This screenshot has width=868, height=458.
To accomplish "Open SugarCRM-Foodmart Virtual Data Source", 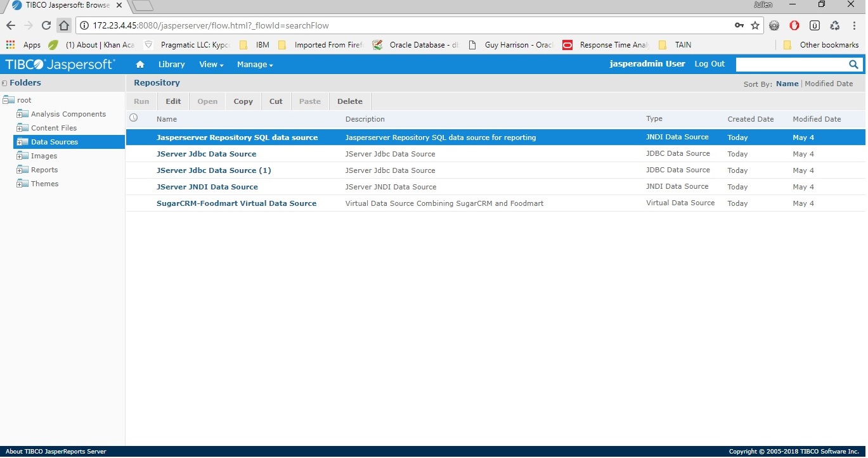I will click(x=236, y=203).
